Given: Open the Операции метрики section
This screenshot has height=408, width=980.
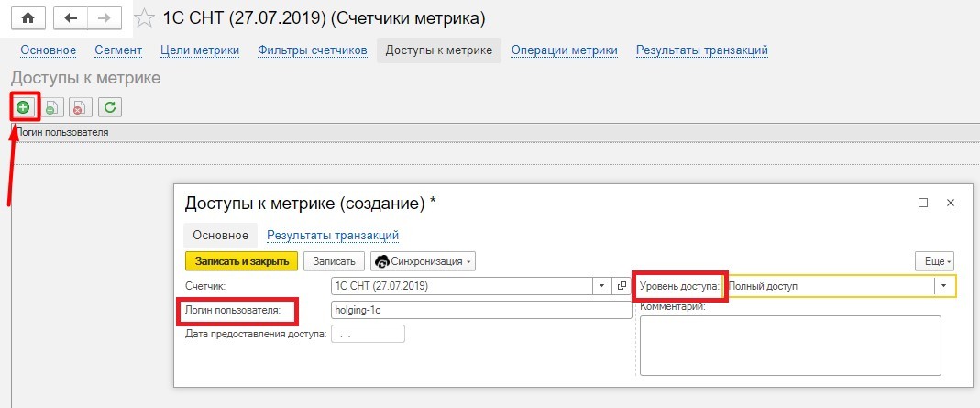Looking at the screenshot, I should [x=565, y=50].
